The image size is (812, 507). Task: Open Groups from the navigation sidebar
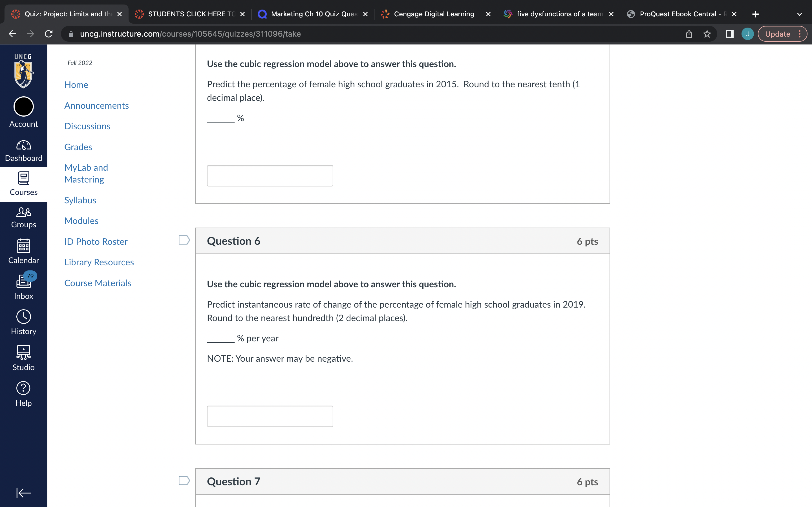click(x=23, y=217)
